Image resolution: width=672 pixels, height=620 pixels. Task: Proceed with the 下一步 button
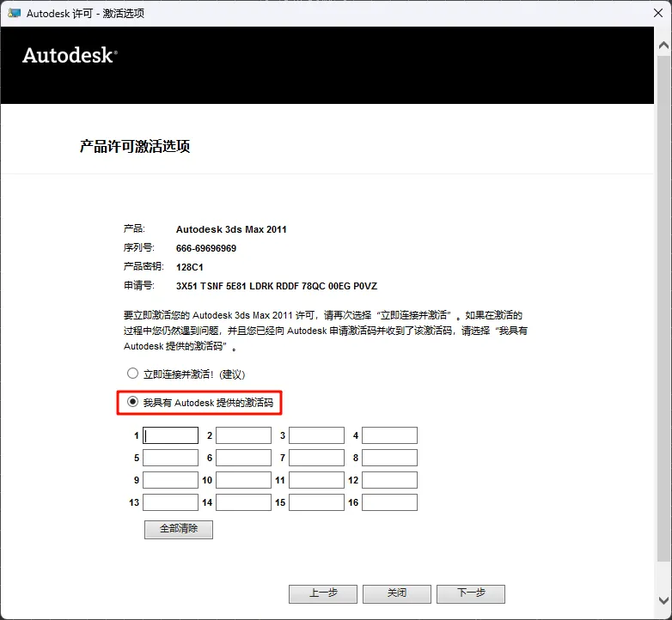471,594
